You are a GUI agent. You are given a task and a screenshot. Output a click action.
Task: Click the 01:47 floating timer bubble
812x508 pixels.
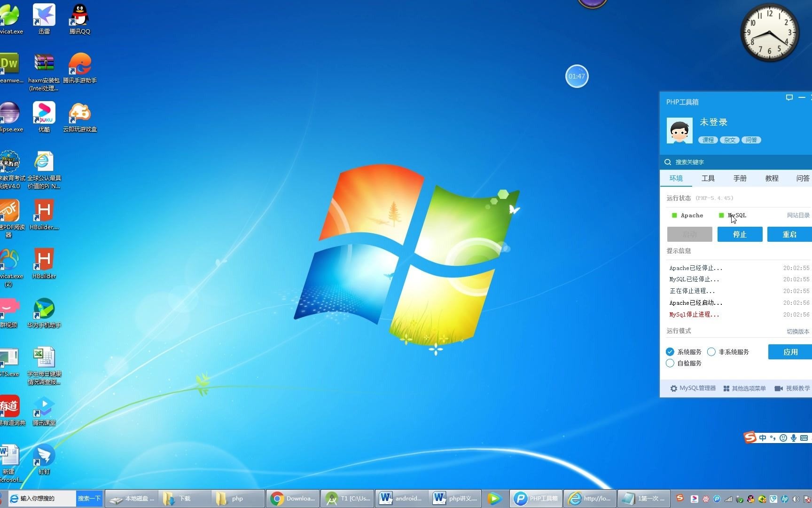pos(577,76)
